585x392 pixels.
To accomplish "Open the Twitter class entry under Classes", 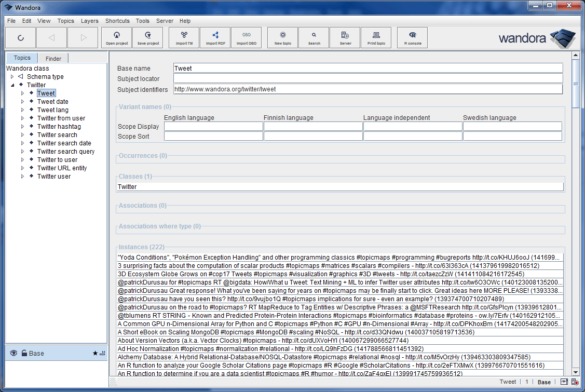I will point(340,187).
